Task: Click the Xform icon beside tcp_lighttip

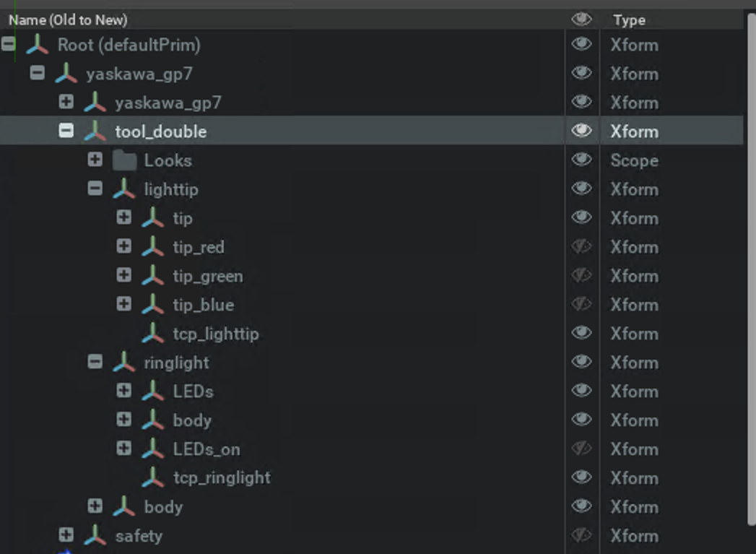Action: point(153,334)
